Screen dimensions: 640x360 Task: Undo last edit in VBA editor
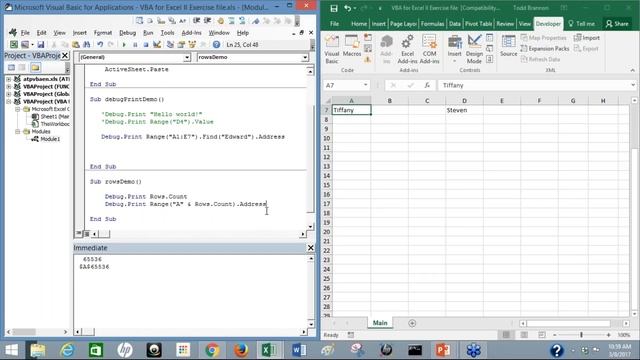pyautogui.click(x=100, y=44)
